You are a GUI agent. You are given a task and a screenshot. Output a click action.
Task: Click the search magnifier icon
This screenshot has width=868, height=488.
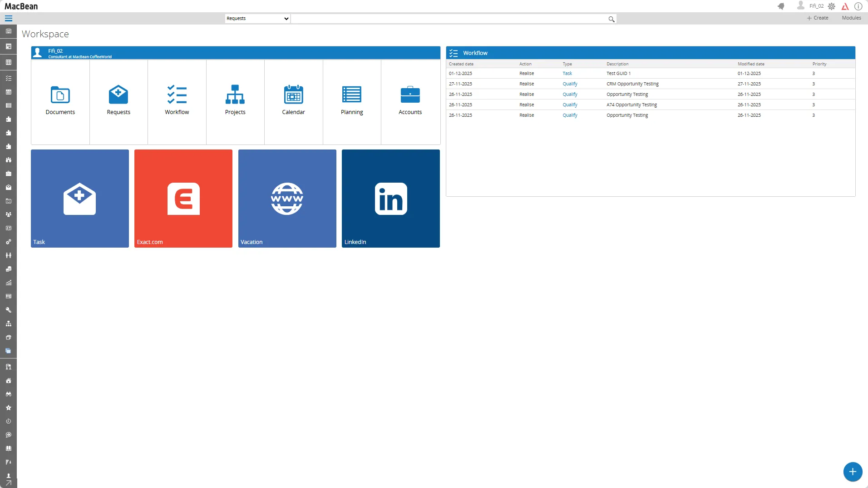coord(612,19)
